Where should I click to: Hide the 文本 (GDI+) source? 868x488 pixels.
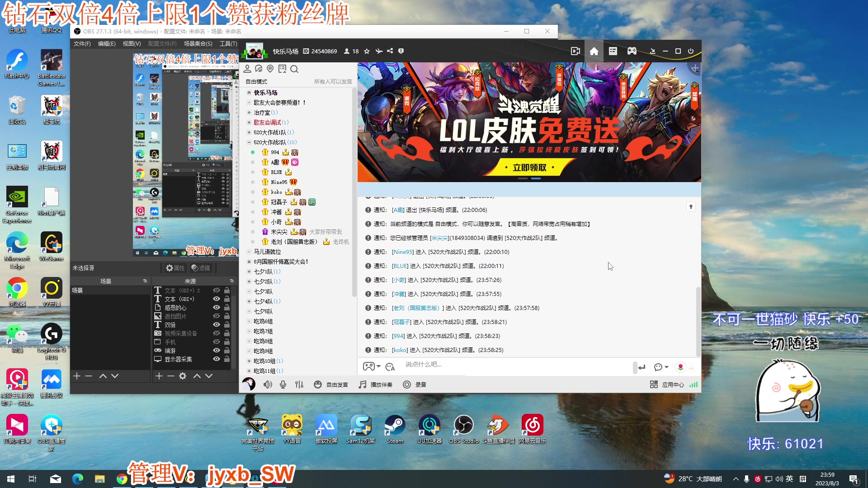[217, 299]
